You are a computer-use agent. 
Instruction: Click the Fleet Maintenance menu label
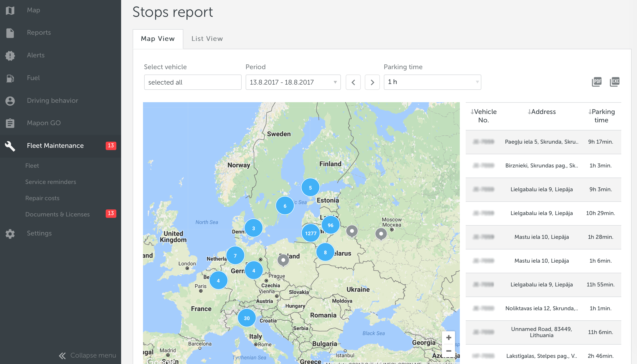[55, 146]
